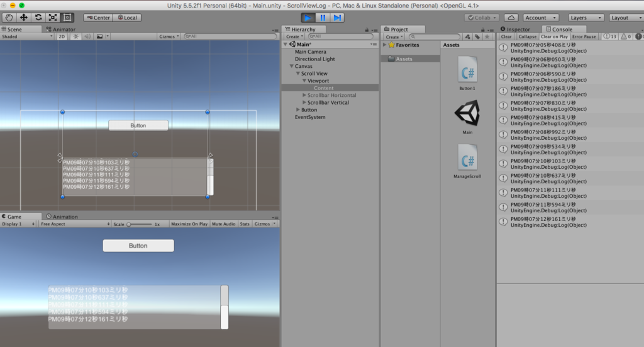This screenshot has width=644, height=347.
Task: Click the Step frame button
Action: (337, 18)
